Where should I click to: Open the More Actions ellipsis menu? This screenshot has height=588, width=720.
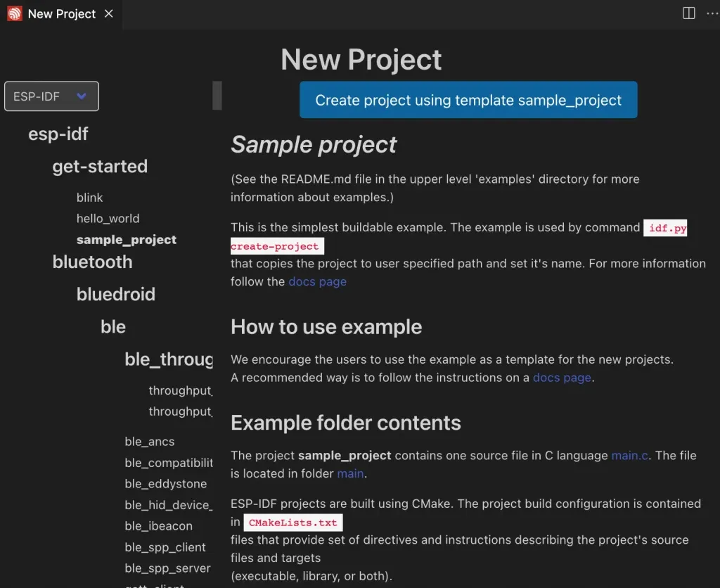[712, 13]
